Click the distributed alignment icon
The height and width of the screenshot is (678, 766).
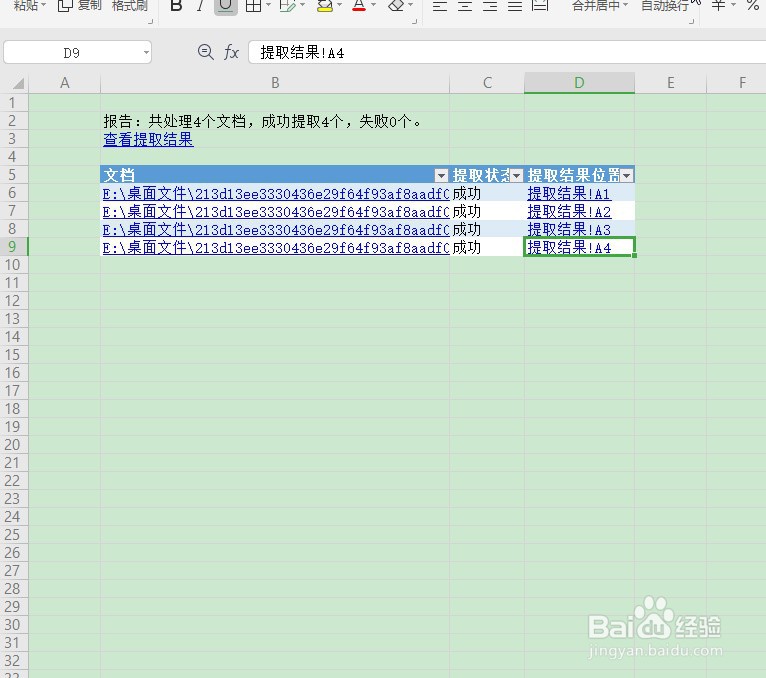[540, 6]
